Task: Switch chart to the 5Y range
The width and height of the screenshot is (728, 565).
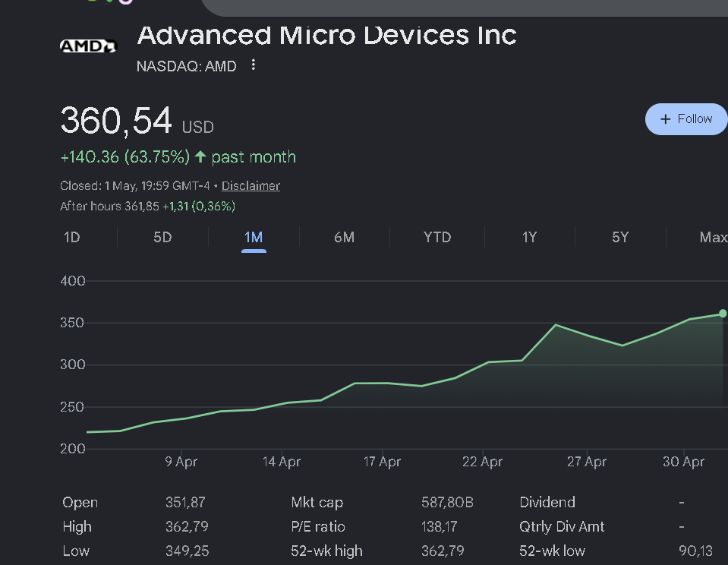Action: [620, 238]
